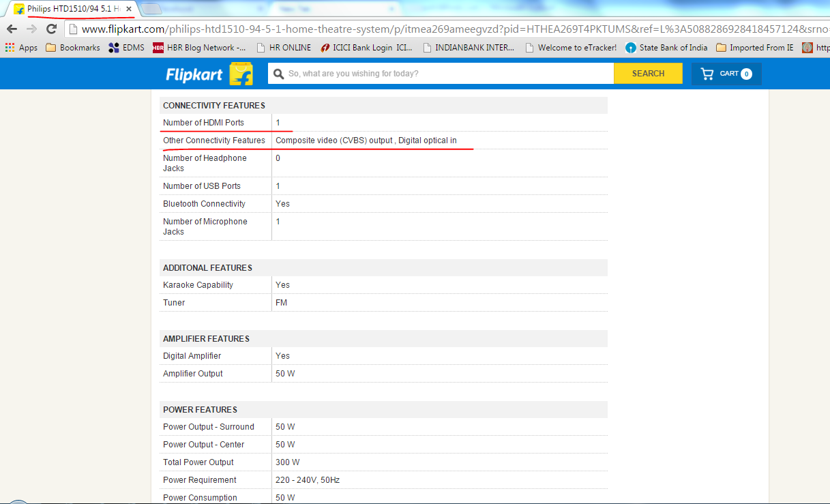Open the HR ONLINE bookmark

(283, 48)
